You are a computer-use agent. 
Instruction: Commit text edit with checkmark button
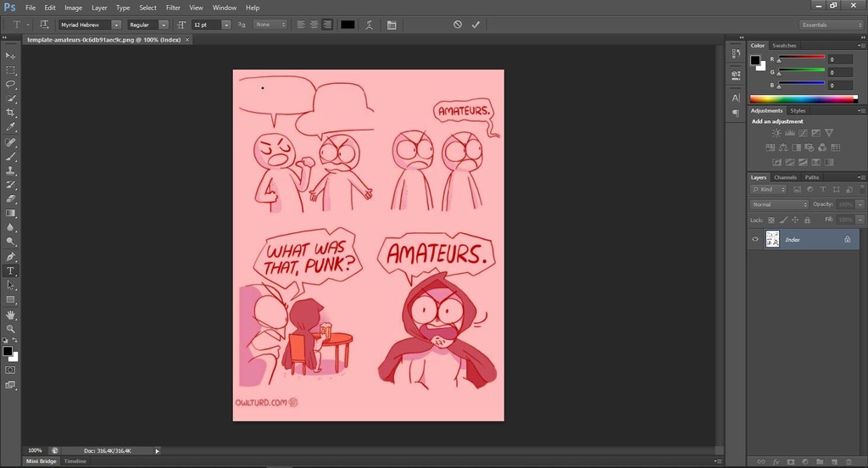pos(476,25)
